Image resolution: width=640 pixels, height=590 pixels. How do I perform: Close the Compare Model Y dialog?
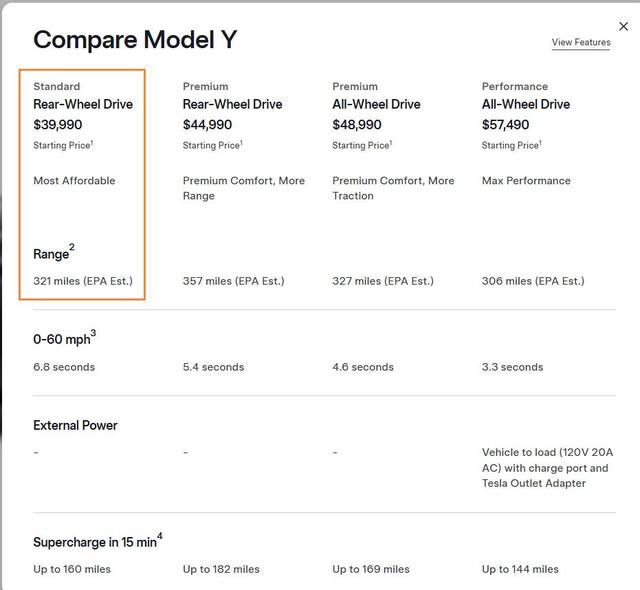click(x=623, y=26)
